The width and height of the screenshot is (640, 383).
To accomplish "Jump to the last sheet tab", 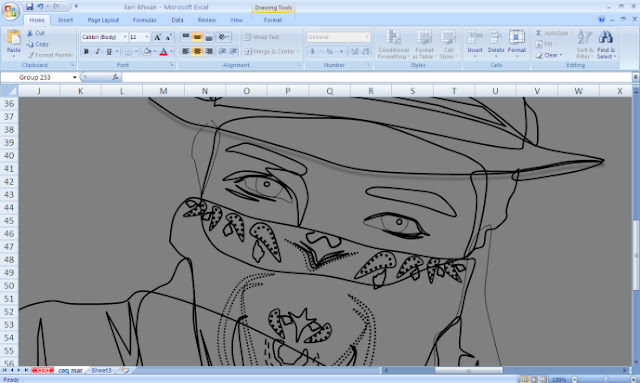I will tap(27, 370).
